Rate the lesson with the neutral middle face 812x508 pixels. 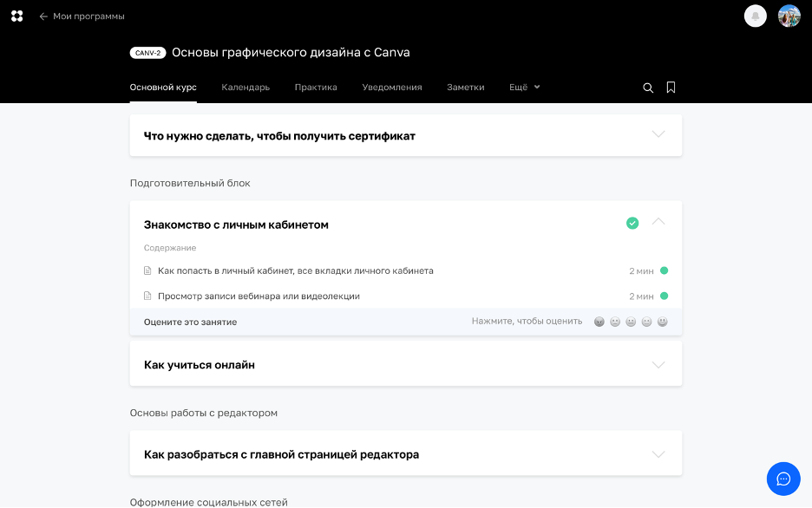631,322
